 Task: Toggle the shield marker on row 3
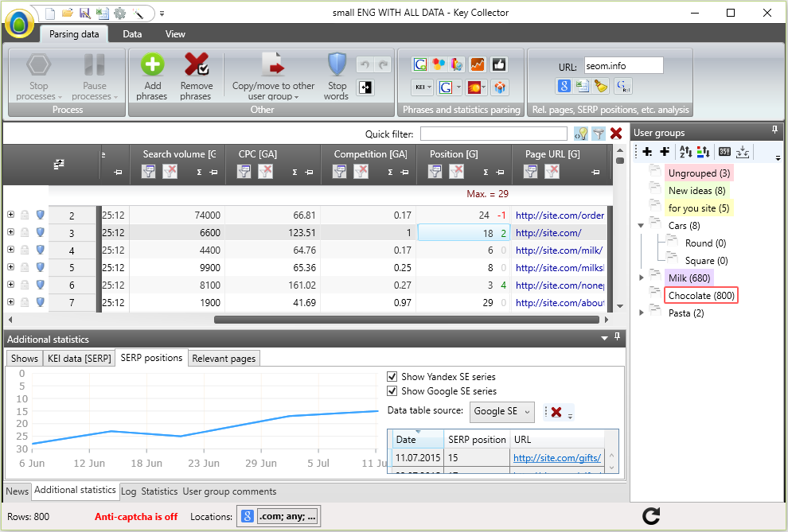pos(40,233)
